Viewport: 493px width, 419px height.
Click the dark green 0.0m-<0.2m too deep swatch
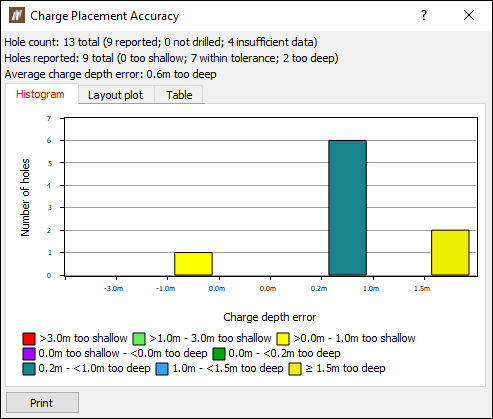pos(219,354)
